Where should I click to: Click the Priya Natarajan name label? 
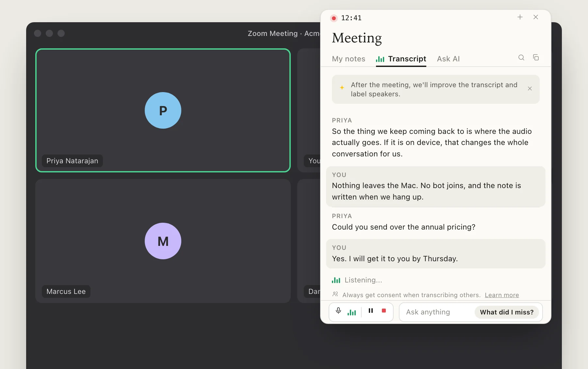click(72, 161)
